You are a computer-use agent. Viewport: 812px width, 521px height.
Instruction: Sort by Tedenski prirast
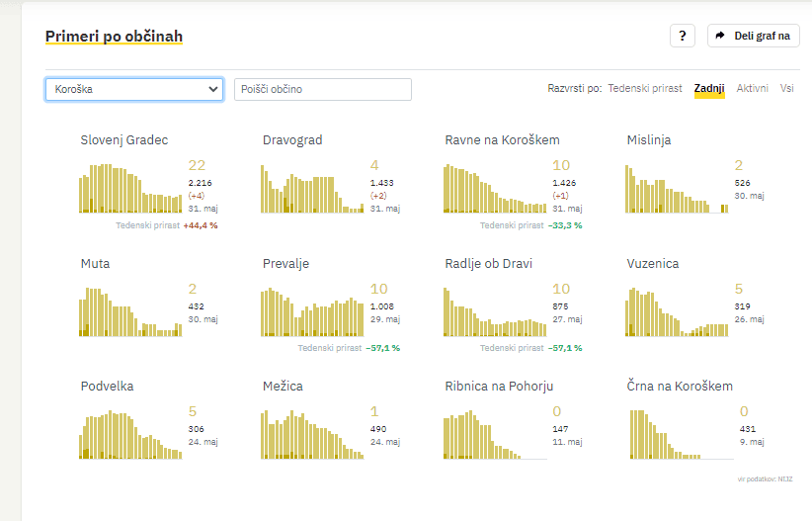(644, 89)
